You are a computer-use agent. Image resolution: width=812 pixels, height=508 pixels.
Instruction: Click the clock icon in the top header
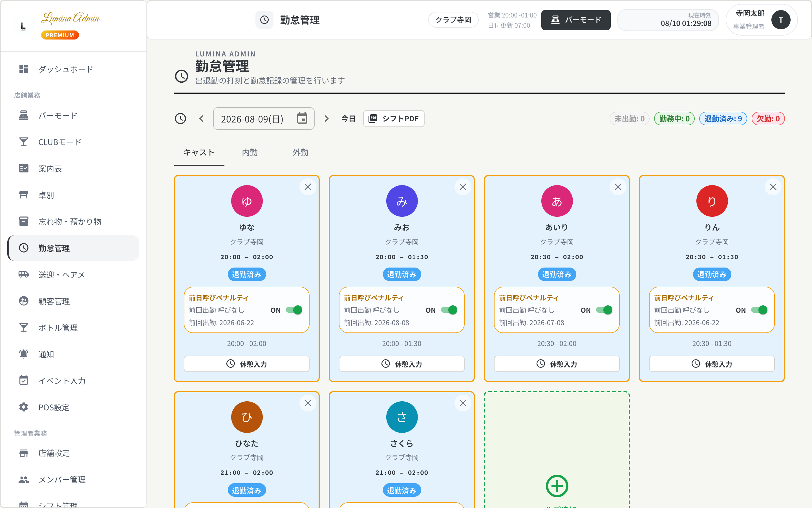click(264, 20)
